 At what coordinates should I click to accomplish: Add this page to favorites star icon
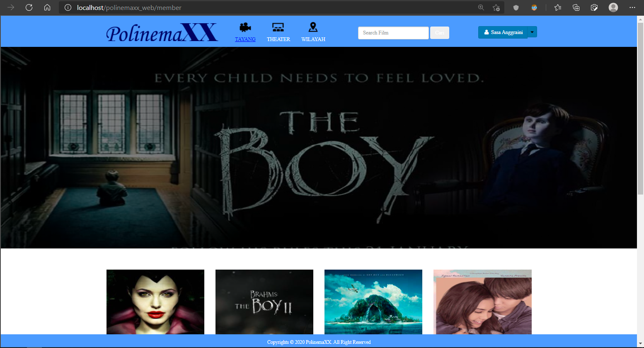tap(496, 7)
